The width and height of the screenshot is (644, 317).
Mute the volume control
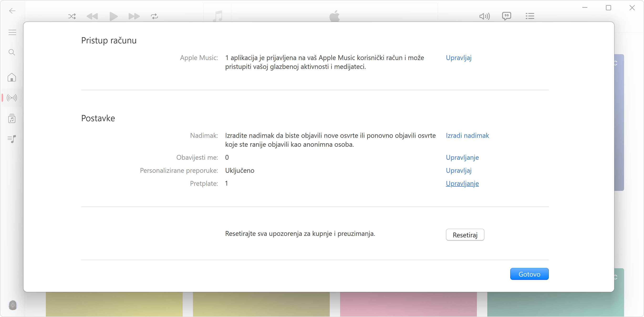(x=484, y=16)
